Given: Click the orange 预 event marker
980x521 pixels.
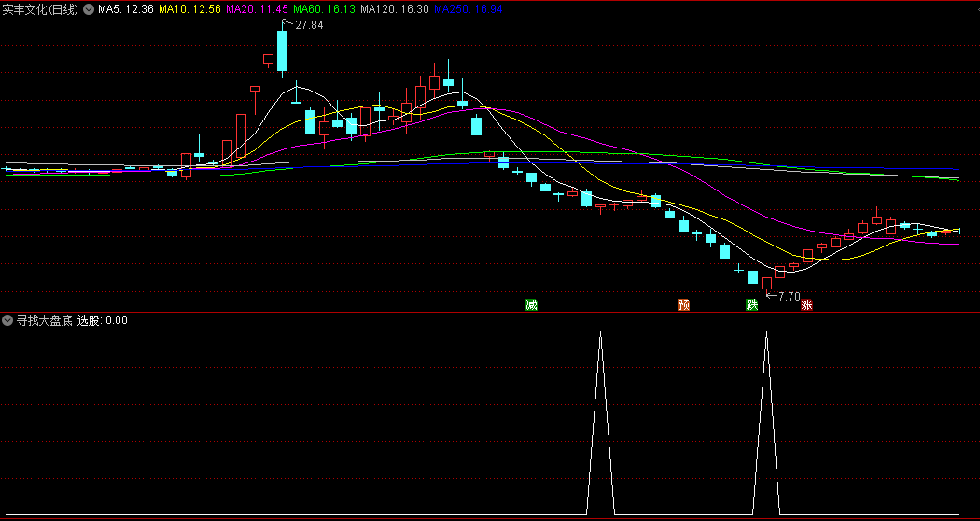Looking at the screenshot, I should coord(684,304).
